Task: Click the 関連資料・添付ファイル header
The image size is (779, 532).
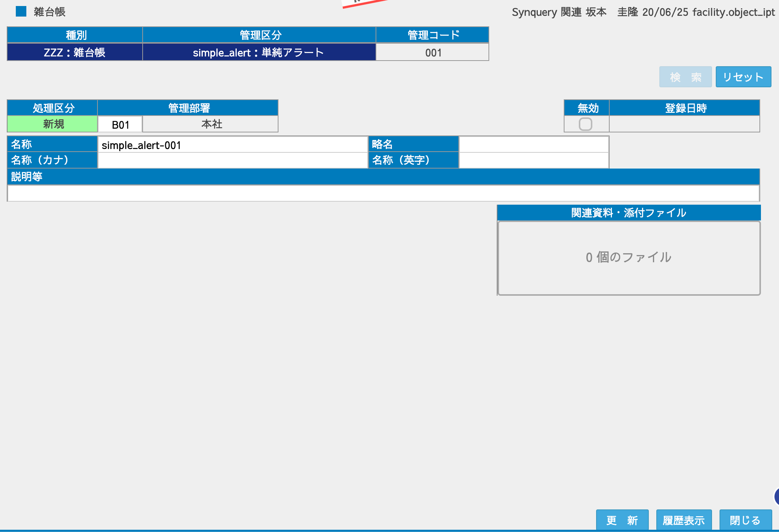Action: pyautogui.click(x=629, y=213)
